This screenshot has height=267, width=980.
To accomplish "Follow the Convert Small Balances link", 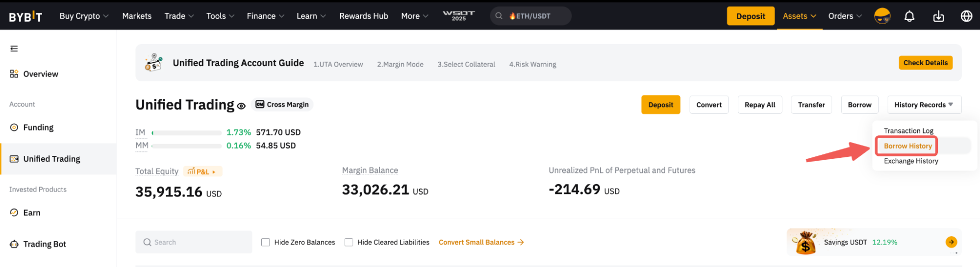I will [481, 242].
